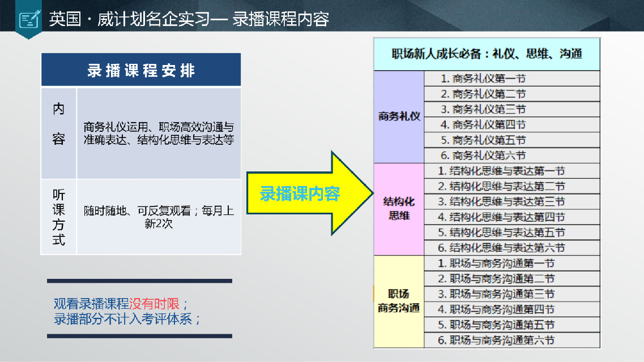Click the cell starting 商务礼仪运用、职场高效沟通
644x362 pixels.
tap(159, 133)
